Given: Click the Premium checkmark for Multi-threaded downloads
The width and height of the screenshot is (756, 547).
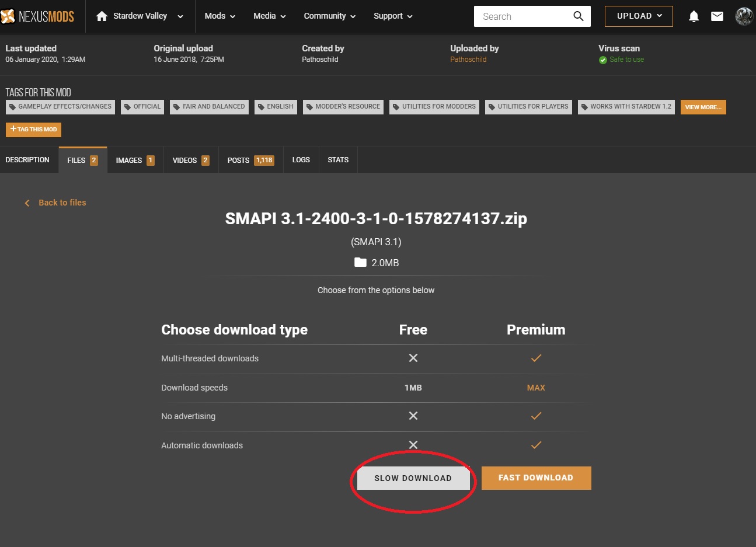Looking at the screenshot, I should pyautogui.click(x=536, y=358).
